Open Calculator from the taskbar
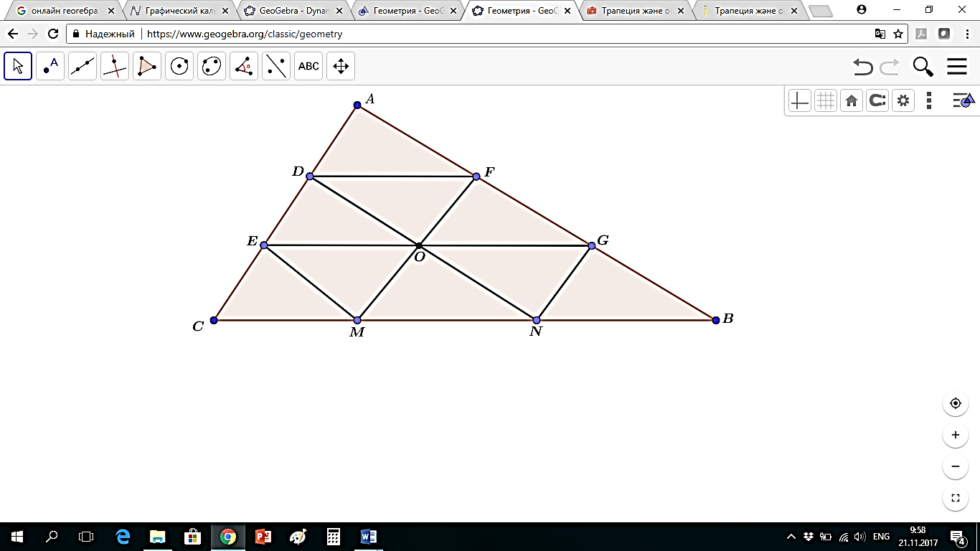The width and height of the screenshot is (980, 551). tap(334, 537)
